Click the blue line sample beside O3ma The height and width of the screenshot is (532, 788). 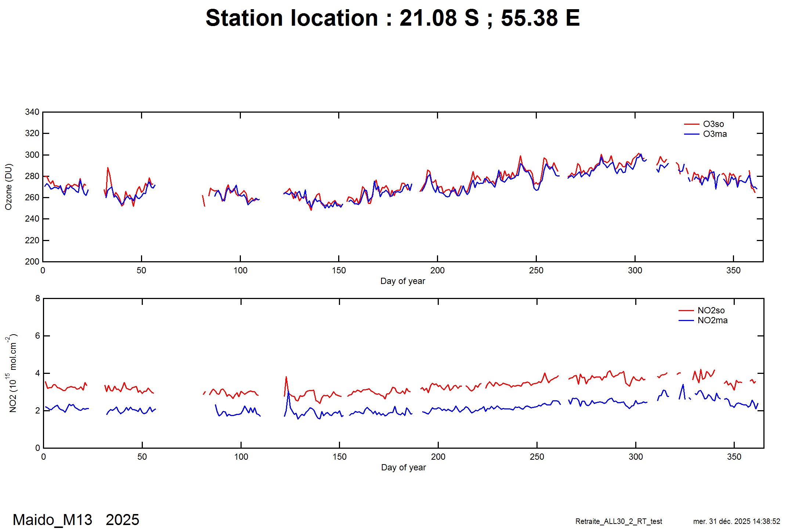tap(691, 134)
